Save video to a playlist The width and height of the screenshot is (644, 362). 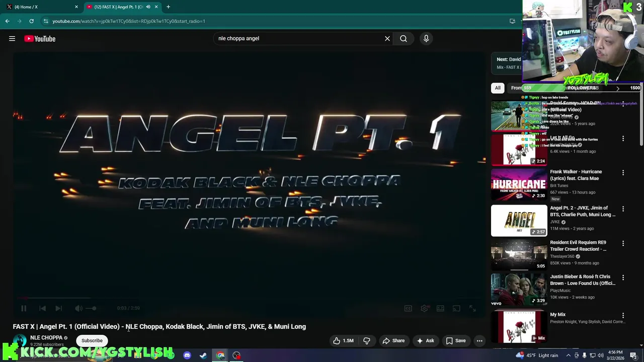(456, 340)
